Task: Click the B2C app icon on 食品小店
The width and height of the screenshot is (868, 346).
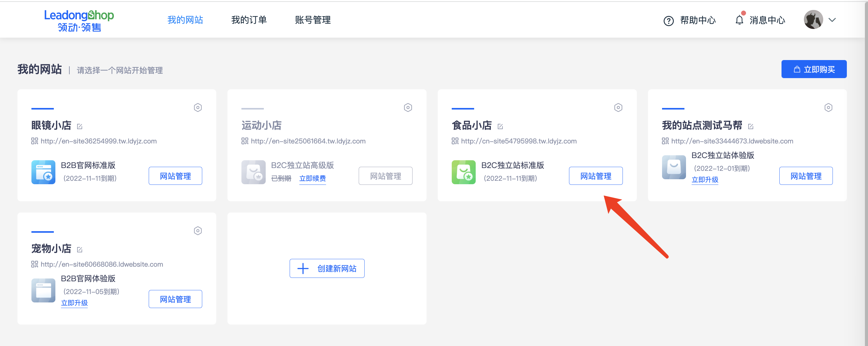Action: [464, 172]
